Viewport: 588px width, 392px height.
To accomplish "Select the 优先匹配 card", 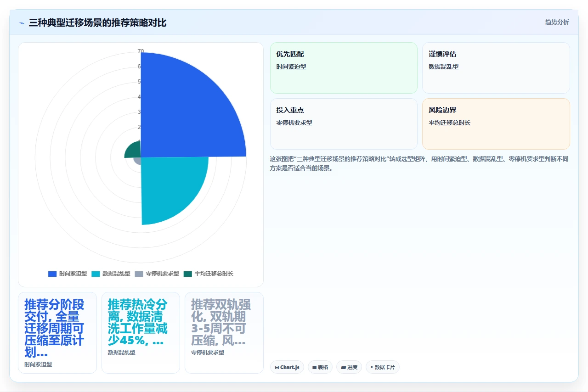I will (x=344, y=68).
